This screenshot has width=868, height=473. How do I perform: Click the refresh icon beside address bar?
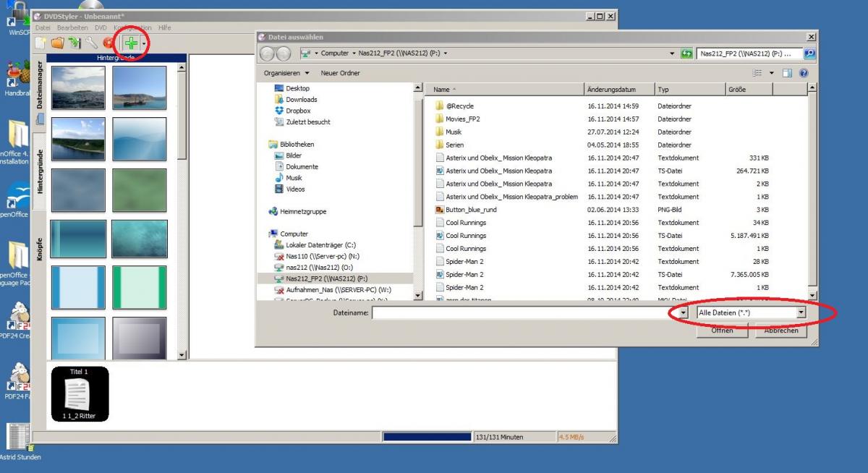pos(688,53)
